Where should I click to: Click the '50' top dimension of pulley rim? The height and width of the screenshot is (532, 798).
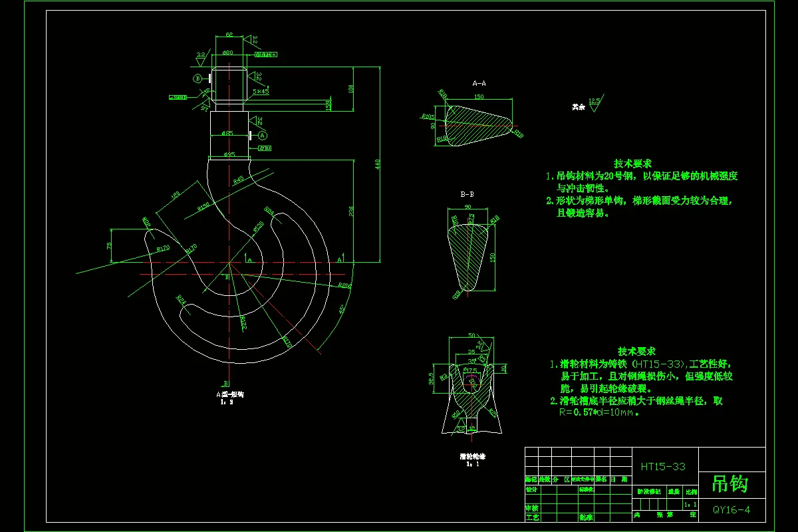click(473, 335)
